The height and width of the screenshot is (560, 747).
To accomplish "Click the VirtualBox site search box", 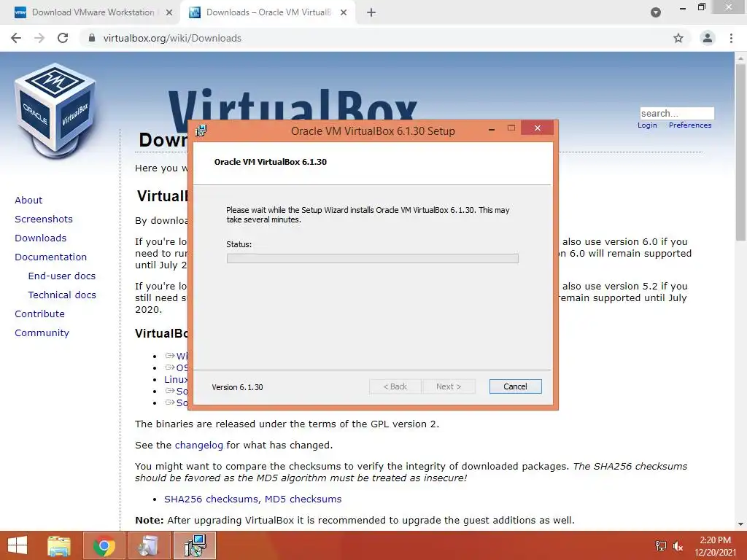I will pyautogui.click(x=677, y=113).
